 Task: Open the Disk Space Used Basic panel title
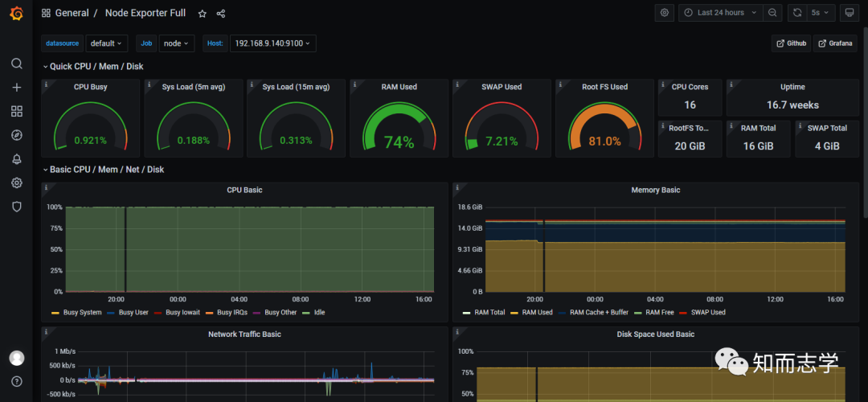pos(656,334)
